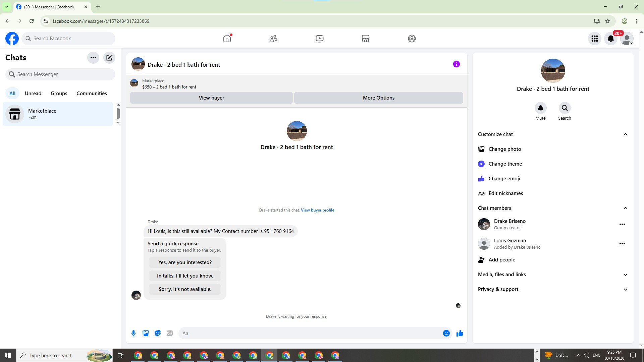Expand Media, files and links section
The height and width of the screenshot is (362, 644).
[x=625, y=275]
